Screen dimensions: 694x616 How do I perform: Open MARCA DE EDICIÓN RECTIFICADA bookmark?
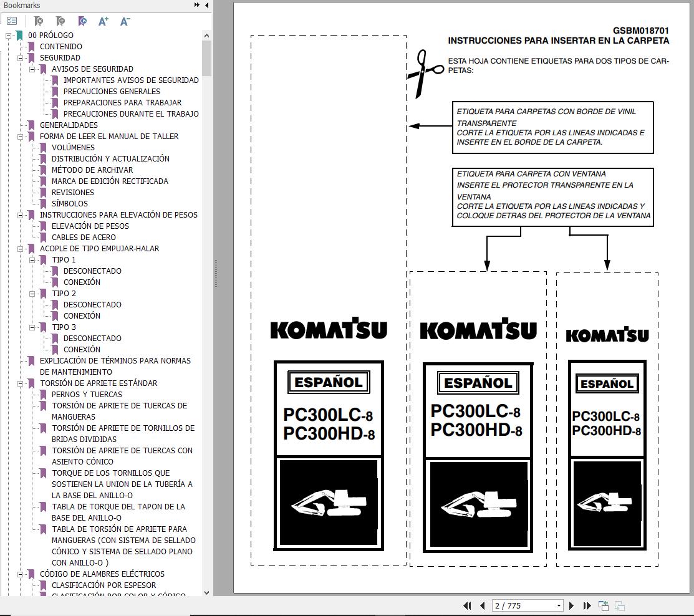coord(110,181)
